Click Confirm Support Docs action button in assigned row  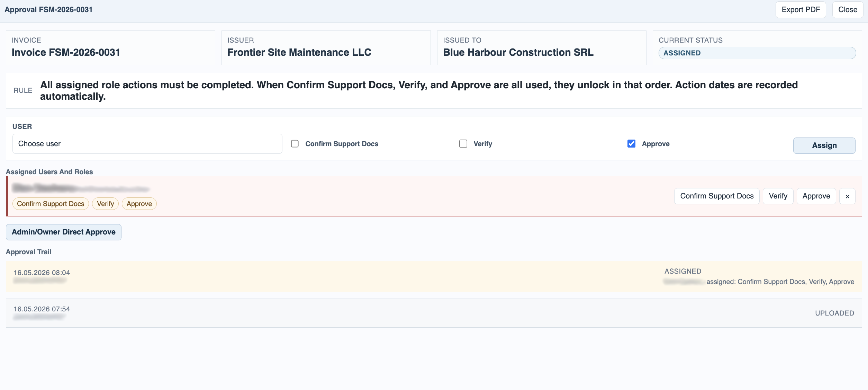(717, 196)
